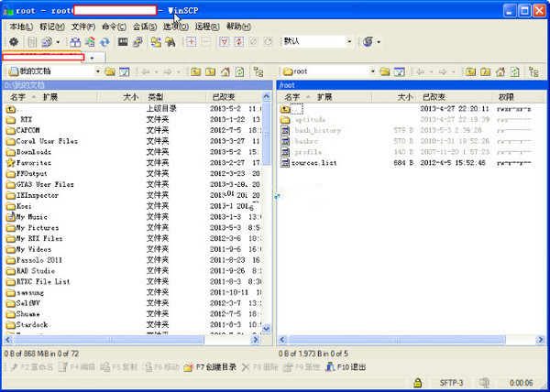Show the local directory tree icon
550x392 pixels.
[258, 71]
